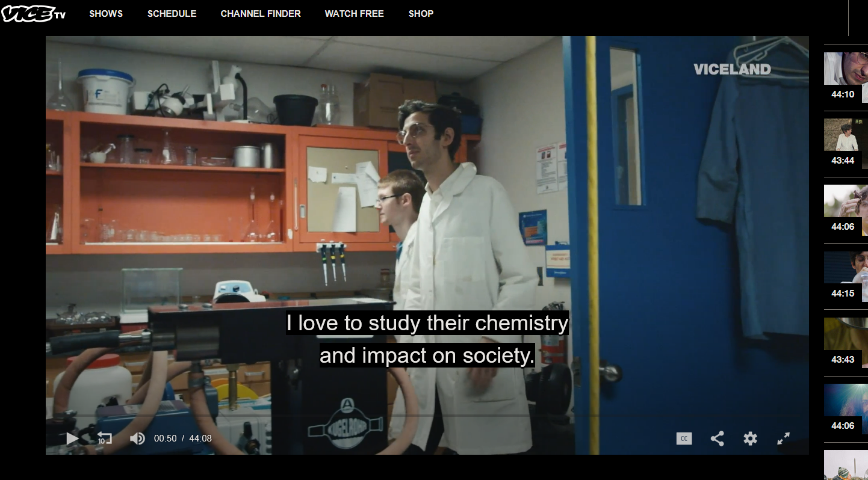Enter fullscreen mode

coord(783,438)
